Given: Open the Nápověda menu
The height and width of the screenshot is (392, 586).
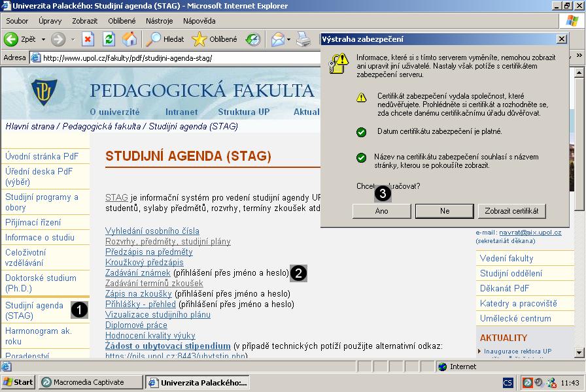Looking at the screenshot, I should point(199,21).
